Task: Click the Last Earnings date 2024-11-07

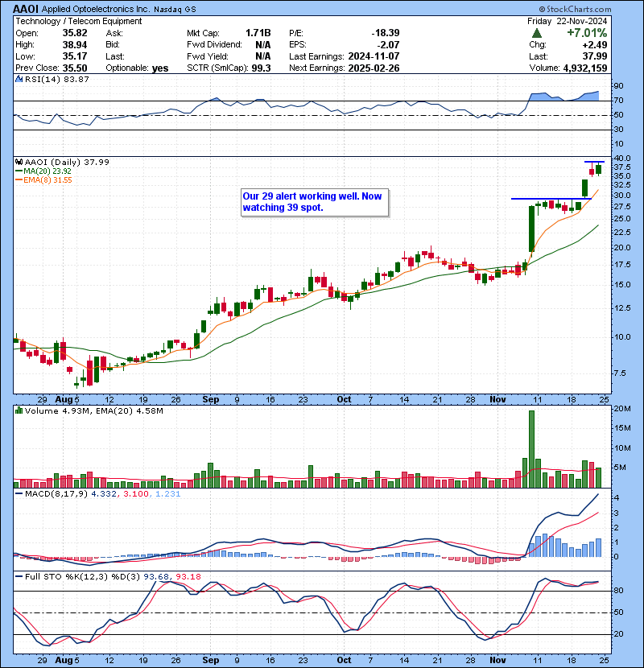Action: [374, 56]
